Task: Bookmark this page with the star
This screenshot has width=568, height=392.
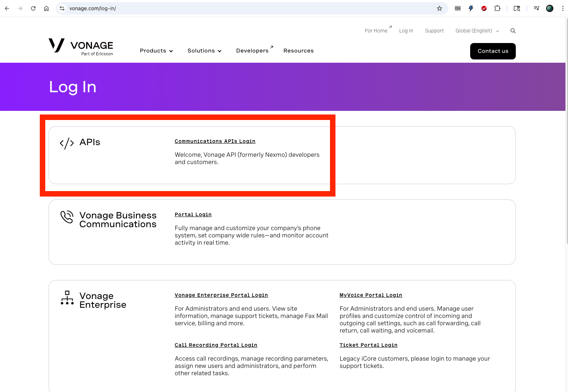Action: [x=440, y=8]
